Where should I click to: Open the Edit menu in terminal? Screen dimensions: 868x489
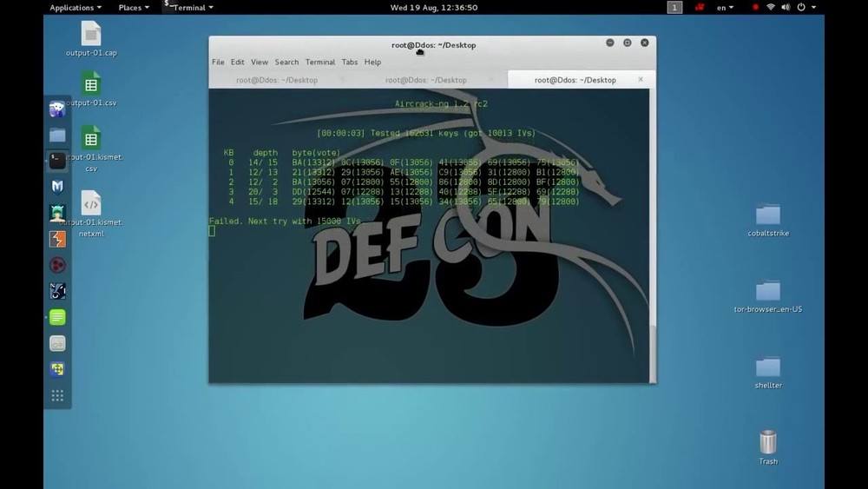(x=238, y=62)
